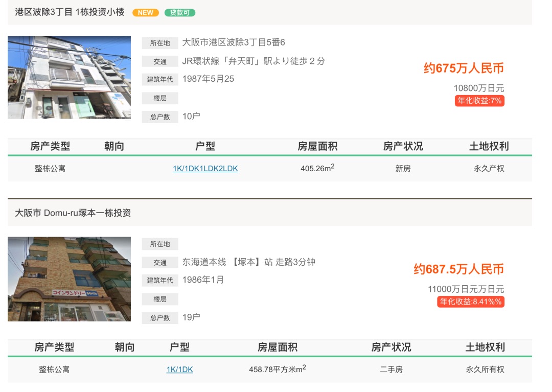Screen dimensions: 552x392
Task: Select price text 约687.5万人民币
Action: click(x=458, y=269)
